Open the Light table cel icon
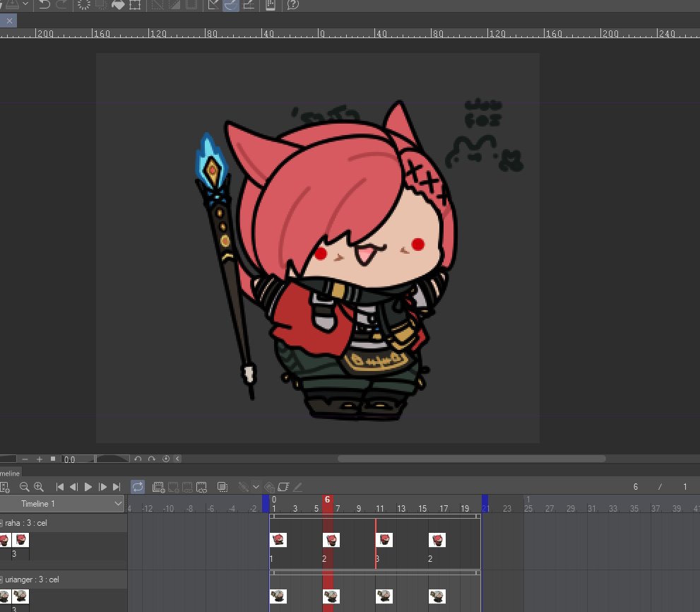 click(x=283, y=487)
